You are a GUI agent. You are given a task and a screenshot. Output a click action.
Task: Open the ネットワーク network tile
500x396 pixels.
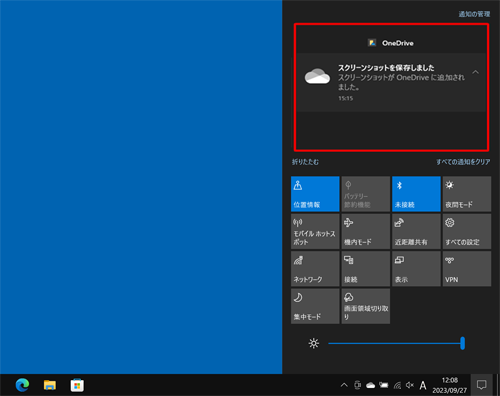pos(315,269)
